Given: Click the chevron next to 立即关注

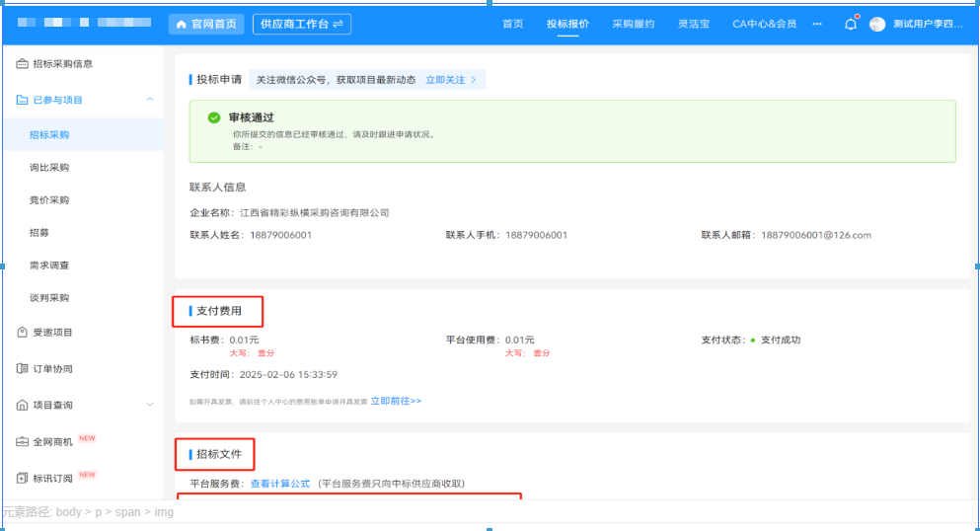Looking at the screenshot, I should click(x=474, y=80).
